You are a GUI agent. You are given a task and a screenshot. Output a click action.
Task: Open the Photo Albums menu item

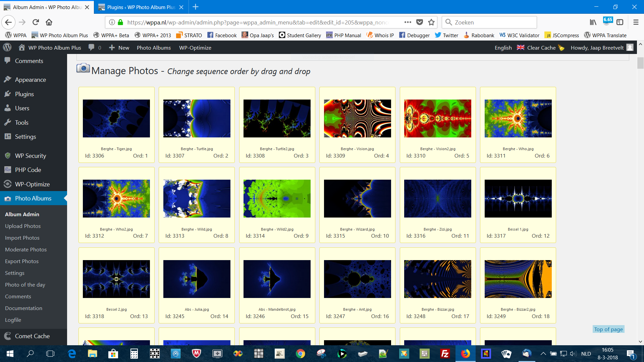[33, 198]
